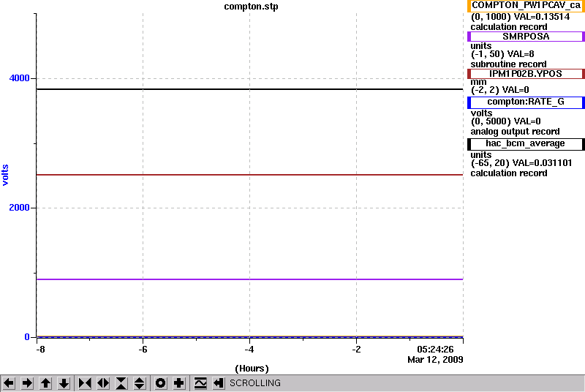This screenshot has height=392, width=585.
Task: Click the wave-graph refresh toolbar icon
Action: click(200, 383)
